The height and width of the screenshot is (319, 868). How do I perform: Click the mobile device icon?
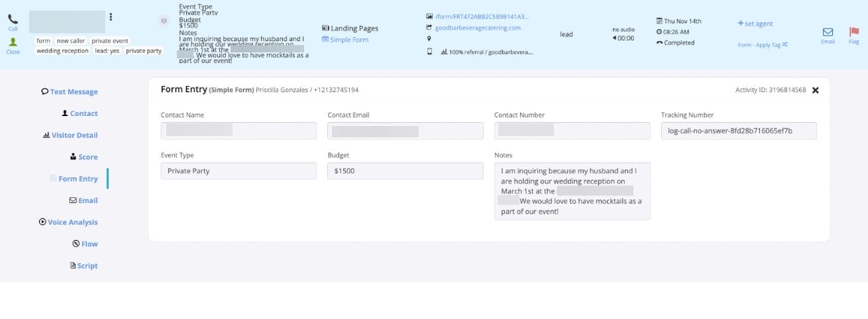click(x=429, y=51)
